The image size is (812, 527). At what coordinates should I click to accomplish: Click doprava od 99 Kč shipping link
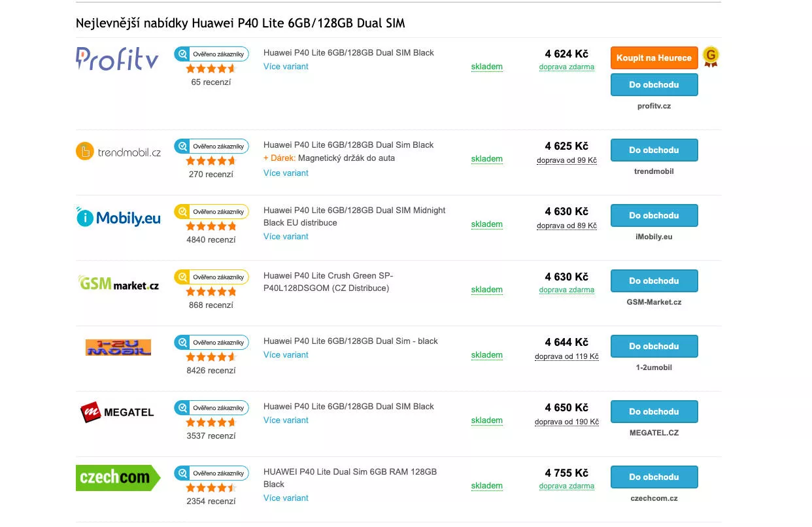pyautogui.click(x=567, y=160)
